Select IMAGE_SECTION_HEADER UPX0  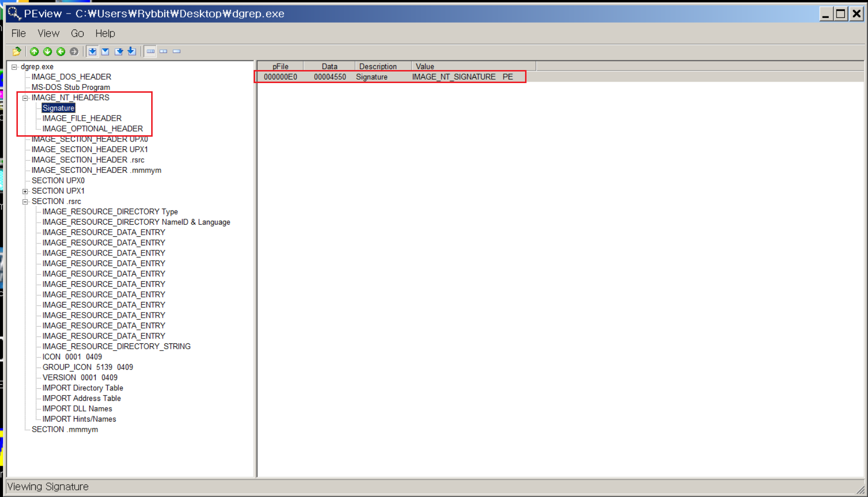90,139
